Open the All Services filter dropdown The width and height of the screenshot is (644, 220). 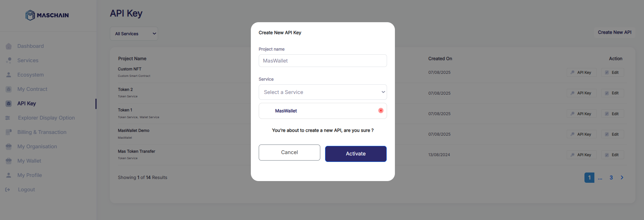[x=134, y=33]
